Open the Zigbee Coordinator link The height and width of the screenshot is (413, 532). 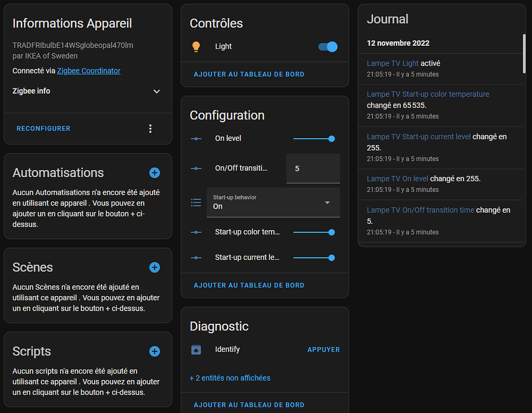click(x=89, y=70)
